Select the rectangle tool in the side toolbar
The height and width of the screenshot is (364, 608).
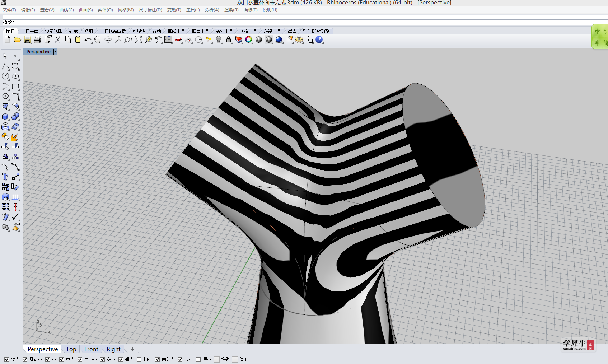[15, 86]
